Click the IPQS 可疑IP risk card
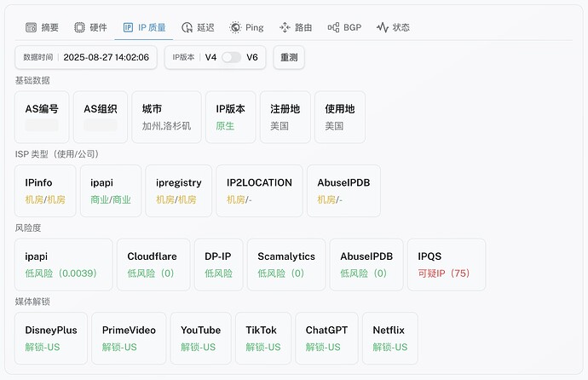 click(447, 264)
